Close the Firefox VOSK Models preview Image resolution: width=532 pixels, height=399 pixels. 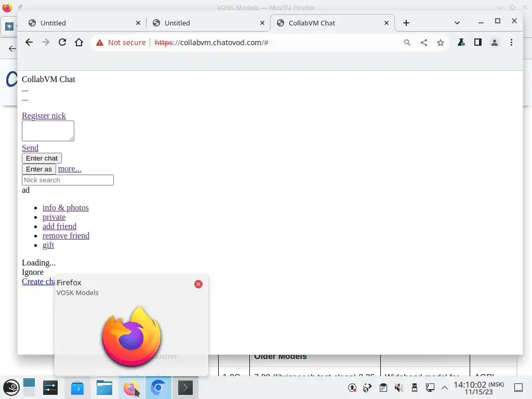click(198, 284)
